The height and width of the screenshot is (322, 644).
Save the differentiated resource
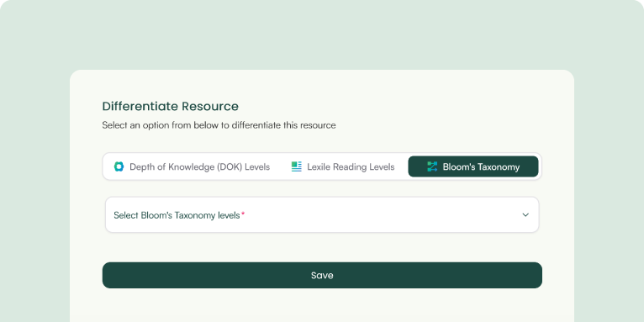pos(322,275)
